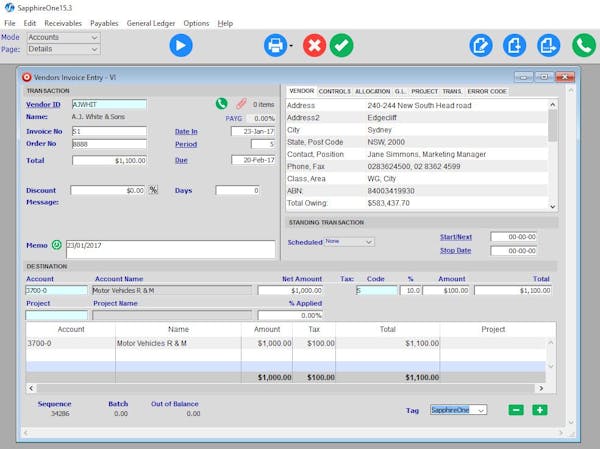600x449 pixels.
Task: Click the SapphireOne app logo in title bar
Action: (x=9, y=7)
